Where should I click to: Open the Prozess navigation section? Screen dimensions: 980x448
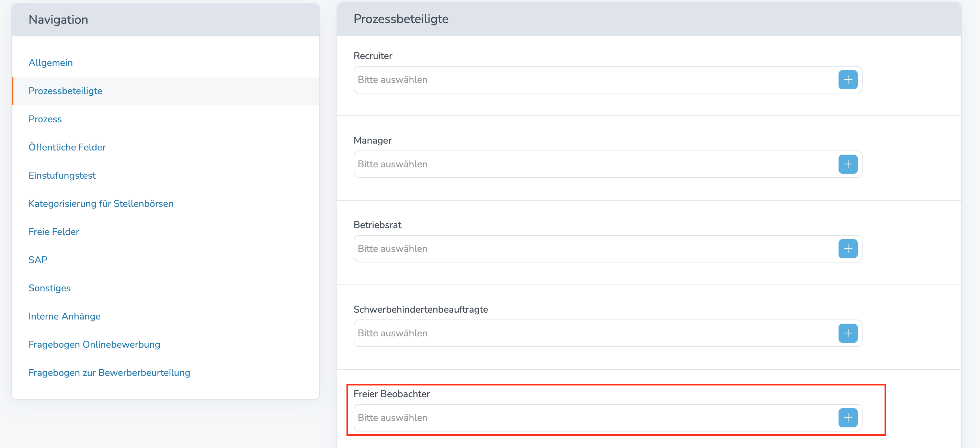(45, 119)
